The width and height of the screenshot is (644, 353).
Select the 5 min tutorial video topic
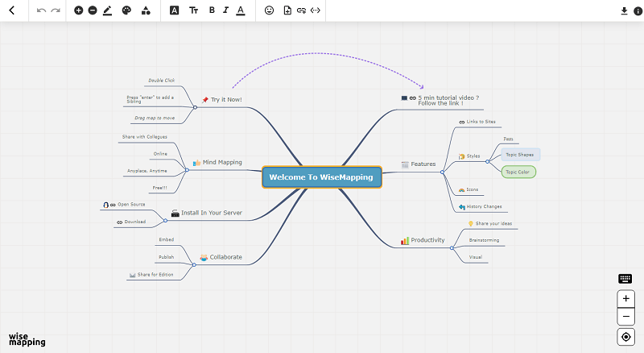[x=448, y=101]
